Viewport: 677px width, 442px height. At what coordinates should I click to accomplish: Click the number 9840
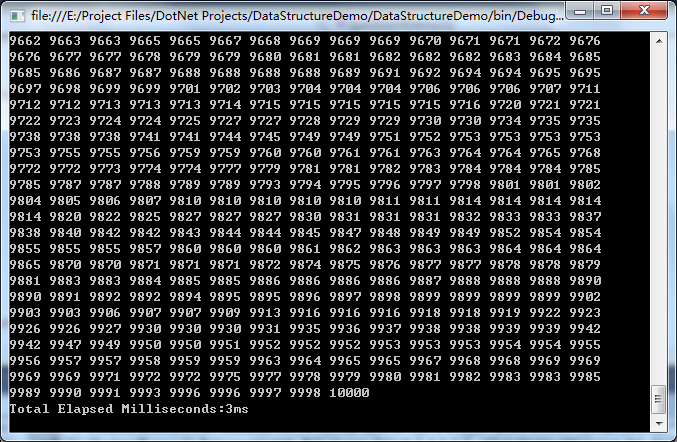pyautogui.click(x=65, y=233)
